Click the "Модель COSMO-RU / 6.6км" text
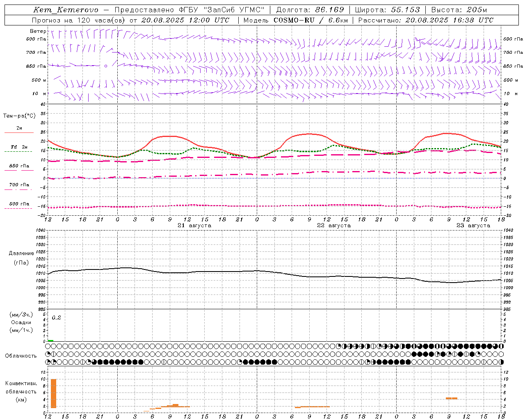 (296, 20)
